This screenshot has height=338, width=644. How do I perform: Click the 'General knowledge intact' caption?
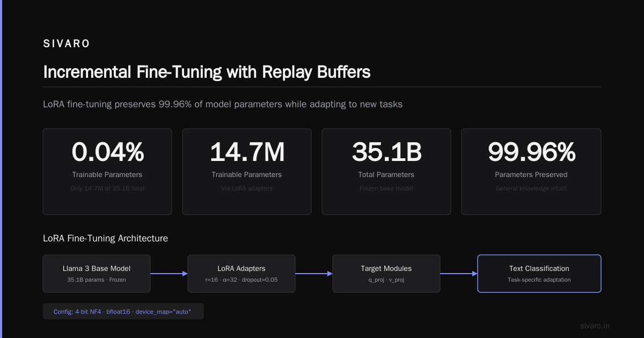coord(531,188)
